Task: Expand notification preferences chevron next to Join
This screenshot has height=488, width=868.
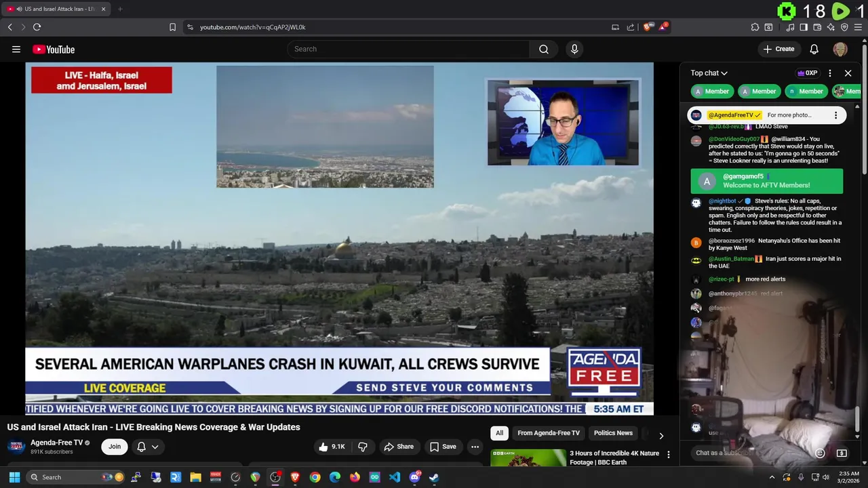Action: pos(155,447)
